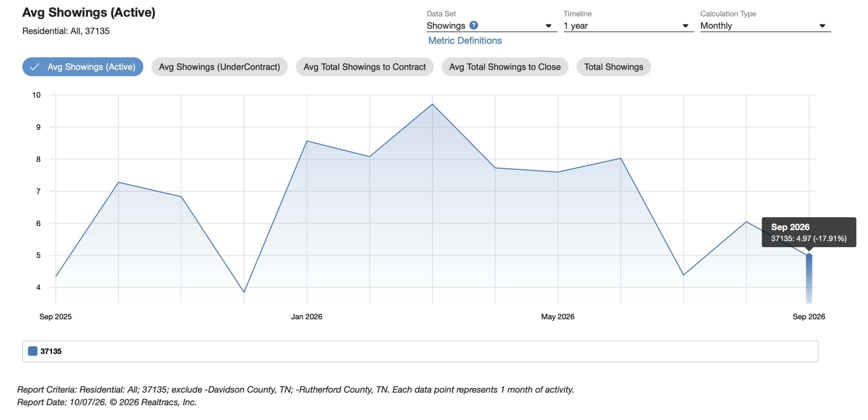Viewport: 868px width, 420px height.
Task: Click the Report Date copyright line
Action: tap(107, 402)
